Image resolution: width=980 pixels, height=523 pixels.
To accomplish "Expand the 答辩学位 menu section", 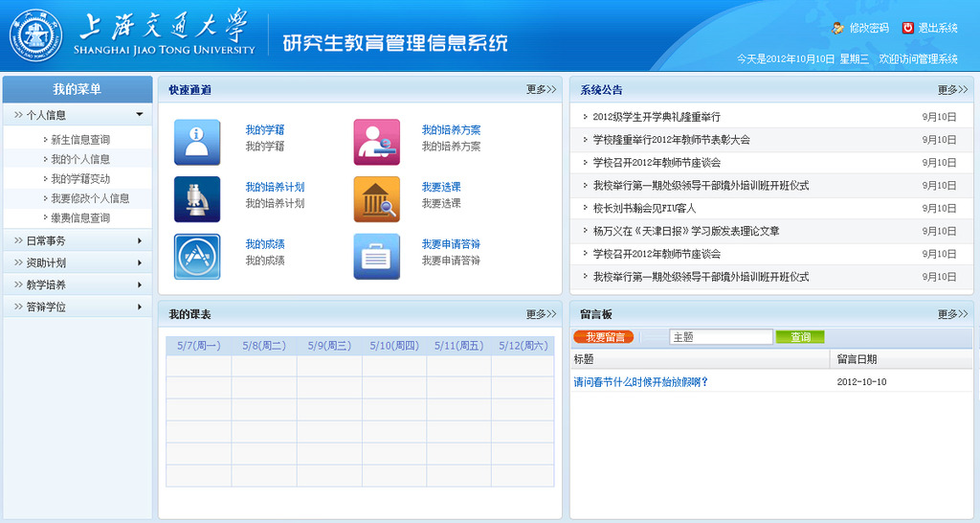I will click(78, 307).
